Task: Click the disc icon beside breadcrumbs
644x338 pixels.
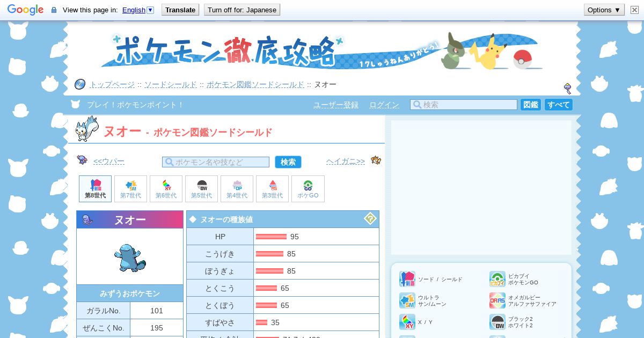Action: tap(80, 84)
